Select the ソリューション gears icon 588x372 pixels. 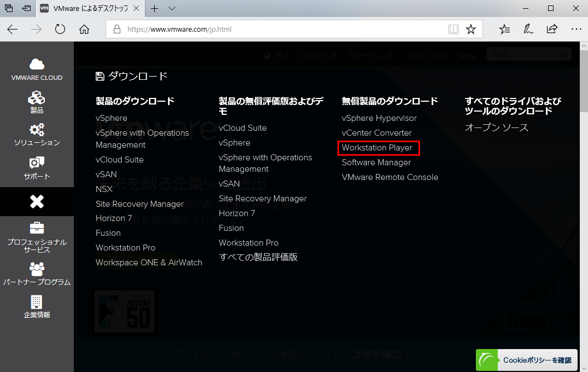37,131
